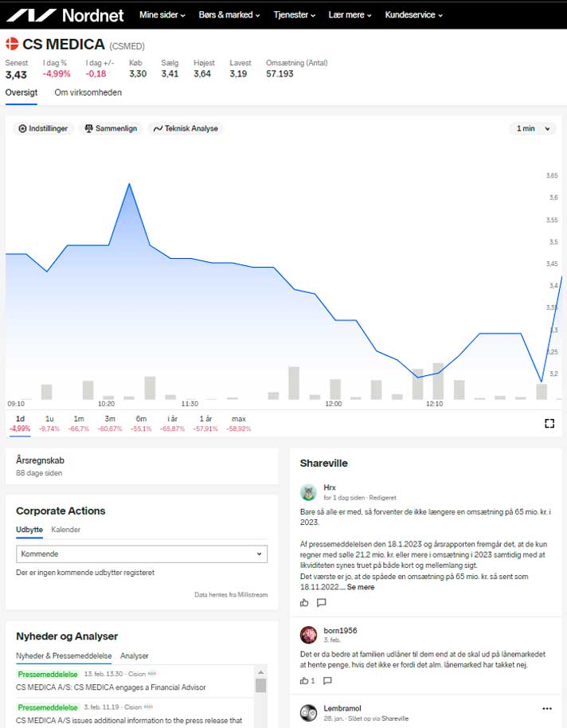This screenshot has width=567, height=728.
Task: Like Hrx's Shareville post
Action: (304, 603)
